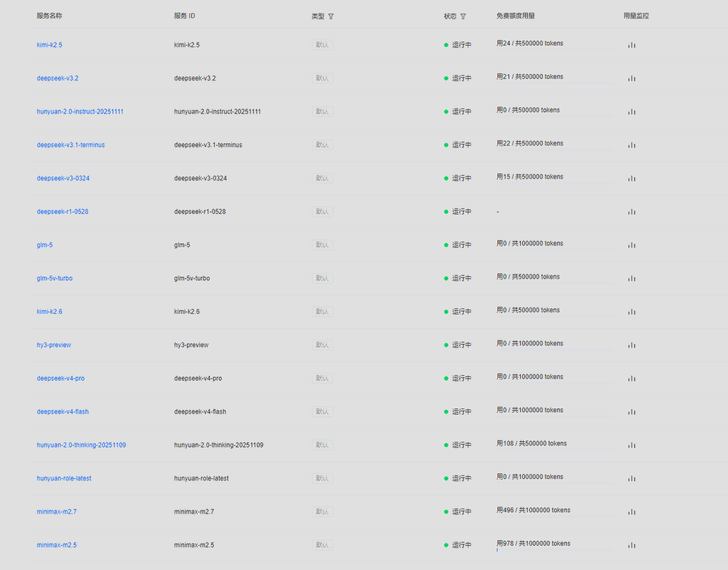728x570 pixels.
Task: Click '用15 / 共500000 tokens' usage text
Action: (530, 177)
